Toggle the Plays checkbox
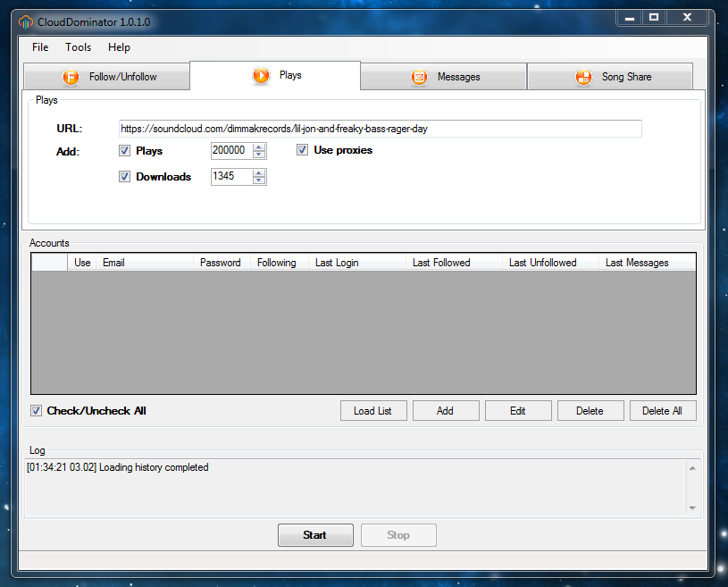This screenshot has height=587, width=728. click(124, 150)
